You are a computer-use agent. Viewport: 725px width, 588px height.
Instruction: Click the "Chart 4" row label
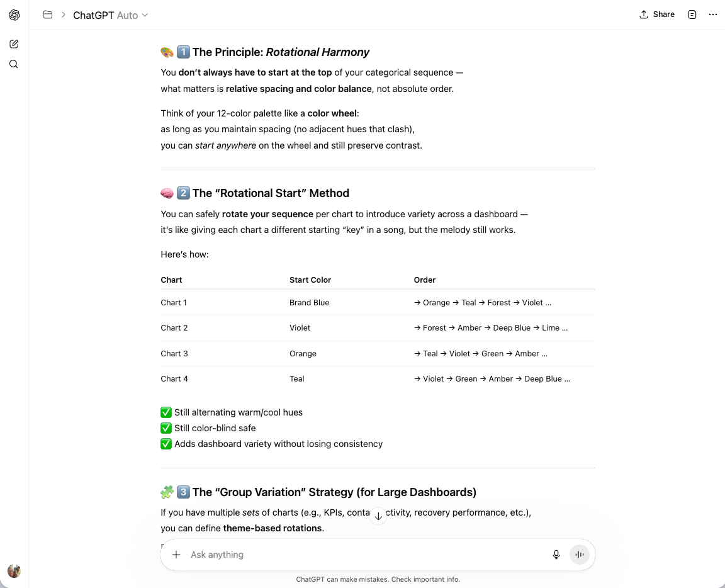pos(174,379)
